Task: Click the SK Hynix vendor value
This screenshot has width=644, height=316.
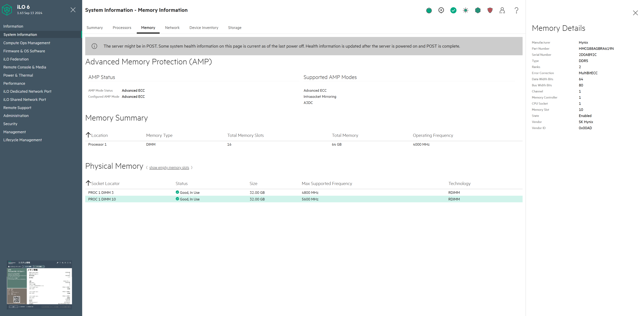Action: pos(586,122)
